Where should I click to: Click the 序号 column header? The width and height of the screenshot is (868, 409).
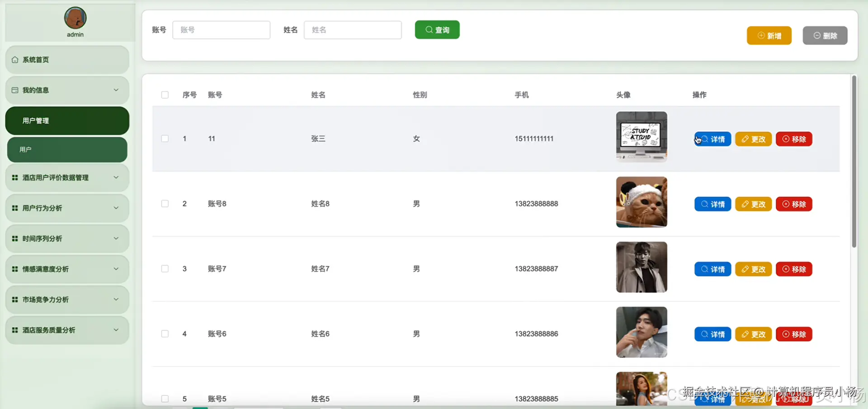click(189, 95)
